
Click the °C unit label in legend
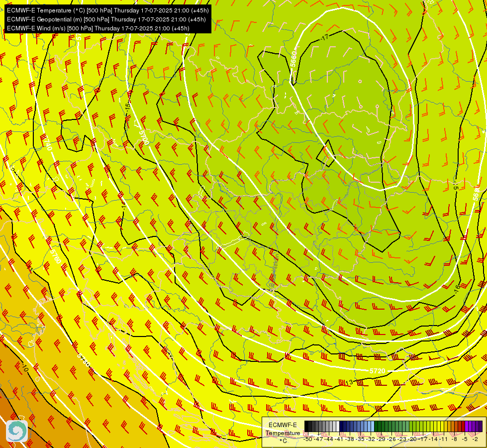click(283, 441)
